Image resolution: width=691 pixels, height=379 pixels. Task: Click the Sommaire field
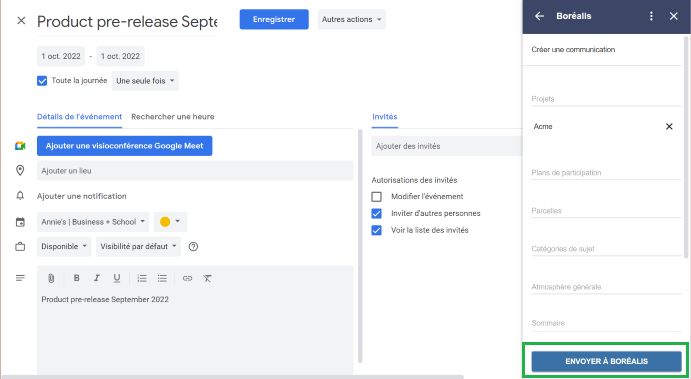pyautogui.click(x=606, y=323)
